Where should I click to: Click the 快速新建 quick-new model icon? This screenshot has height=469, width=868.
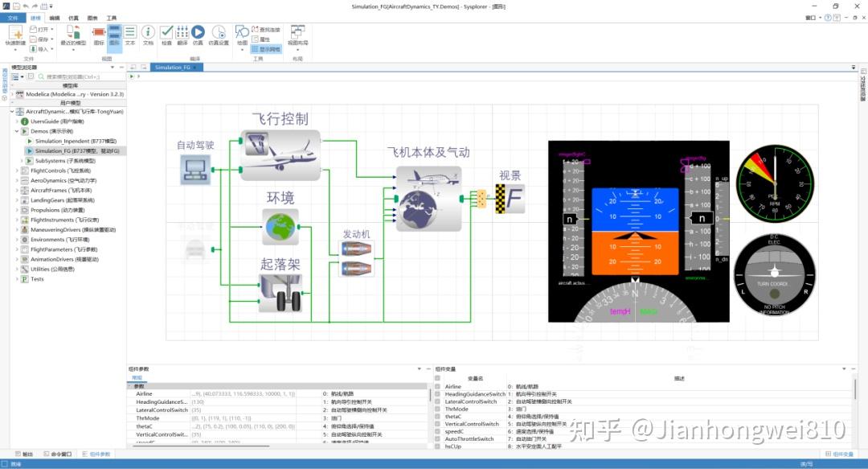point(16,34)
